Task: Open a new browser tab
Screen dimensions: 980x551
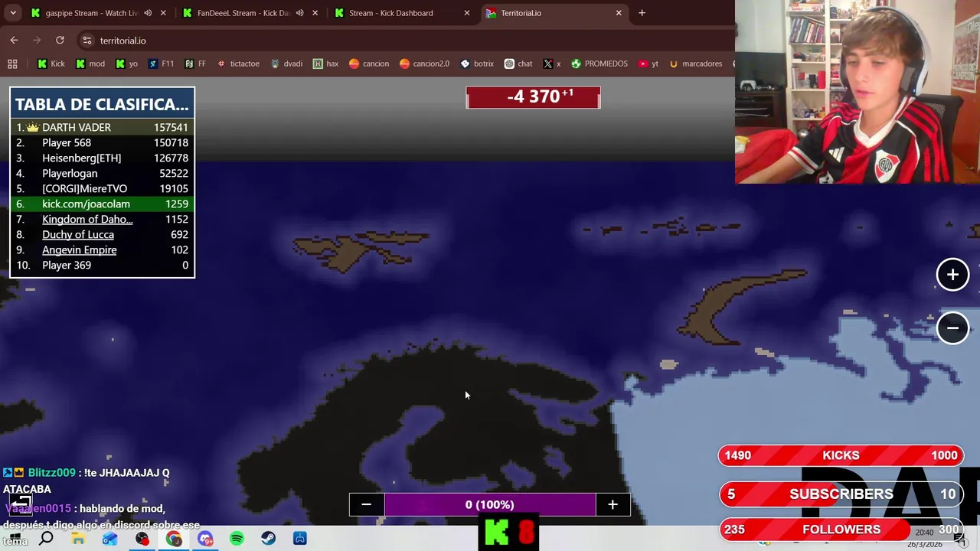Action: (642, 13)
